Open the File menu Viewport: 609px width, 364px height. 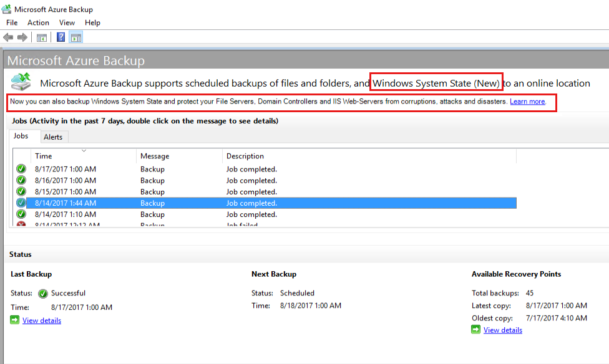tap(12, 22)
